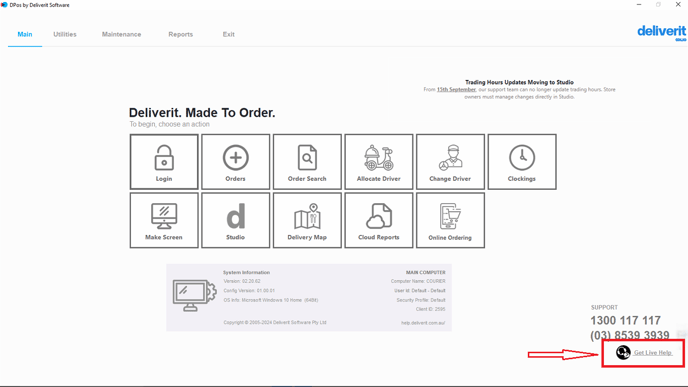
Task: Click the Computer Name COURIER text
Action: pyautogui.click(x=418, y=281)
